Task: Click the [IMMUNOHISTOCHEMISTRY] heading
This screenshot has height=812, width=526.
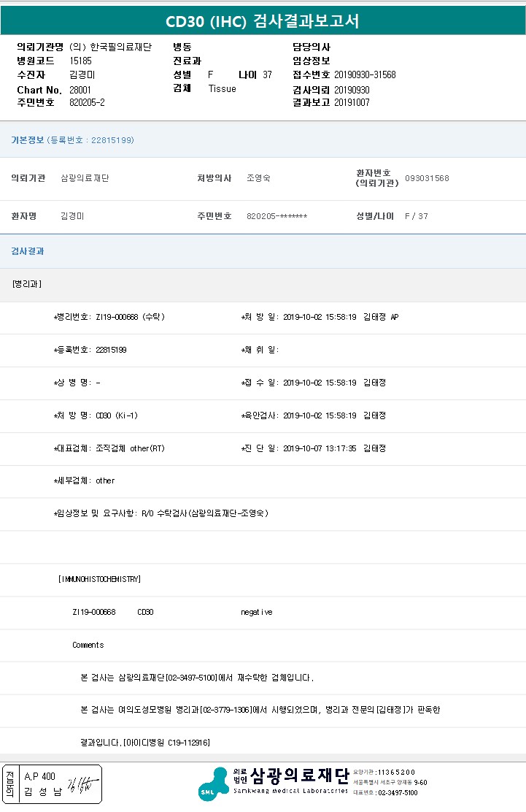Action: pyautogui.click(x=99, y=579)
